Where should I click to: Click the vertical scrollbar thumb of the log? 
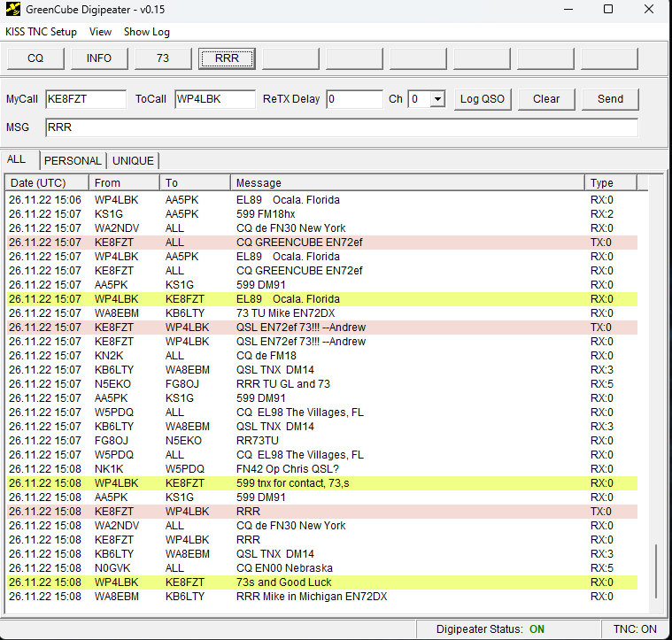(x=656, y=571)
